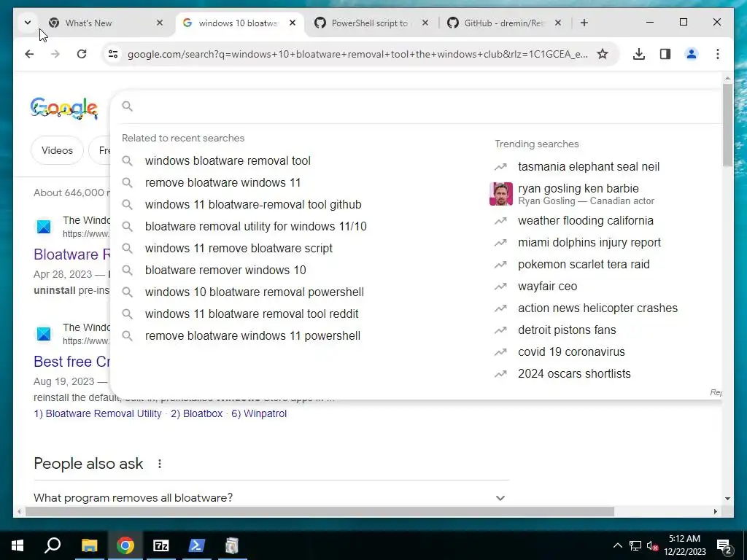Open trending search 'tasmania elephant seal neil'
Screen dimensions: 747x560
(x=589, y=167)
